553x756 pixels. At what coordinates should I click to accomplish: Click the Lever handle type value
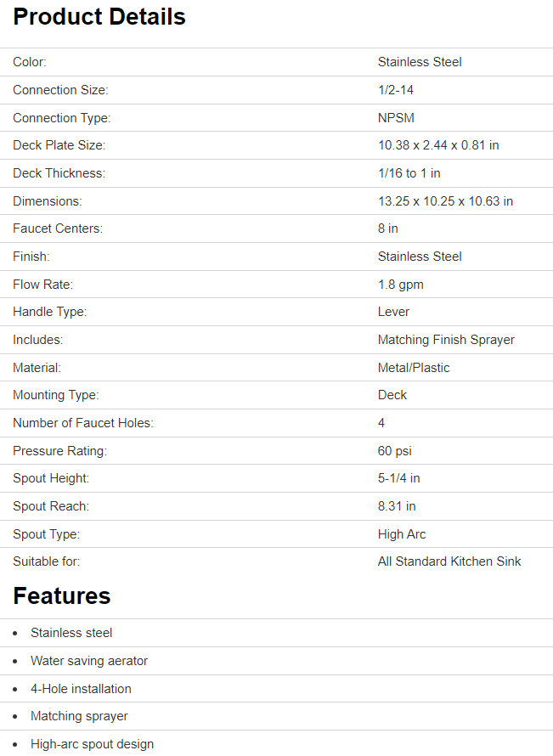pyautogui.click(x=393, y=312)
